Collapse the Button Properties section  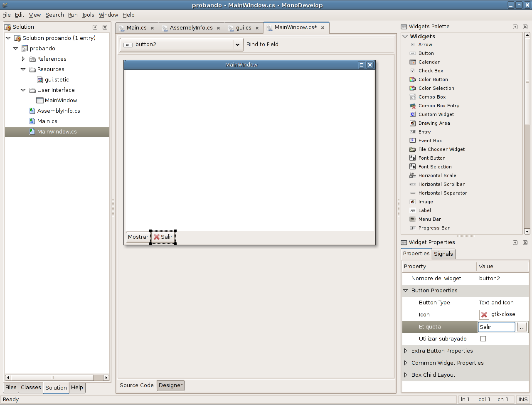coord(406,291)
